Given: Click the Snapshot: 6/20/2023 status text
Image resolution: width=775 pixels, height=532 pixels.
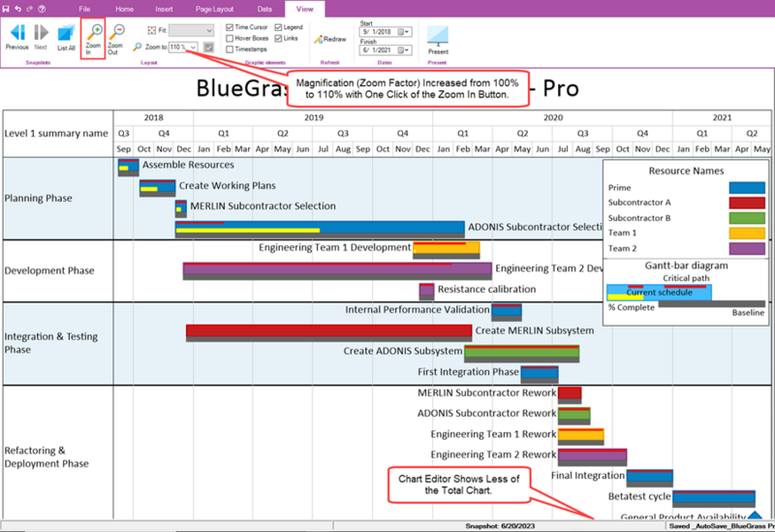Looking at the screenshot, I should coord(500,526).
